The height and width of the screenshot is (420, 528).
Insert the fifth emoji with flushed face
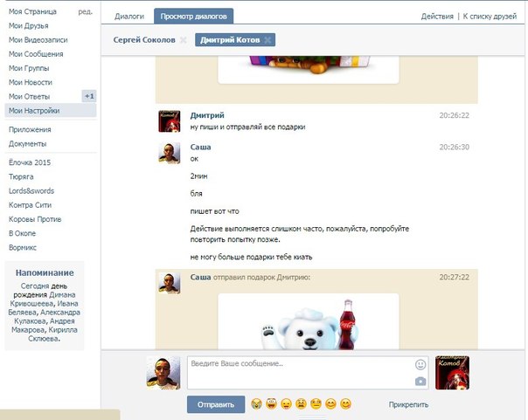316,403
